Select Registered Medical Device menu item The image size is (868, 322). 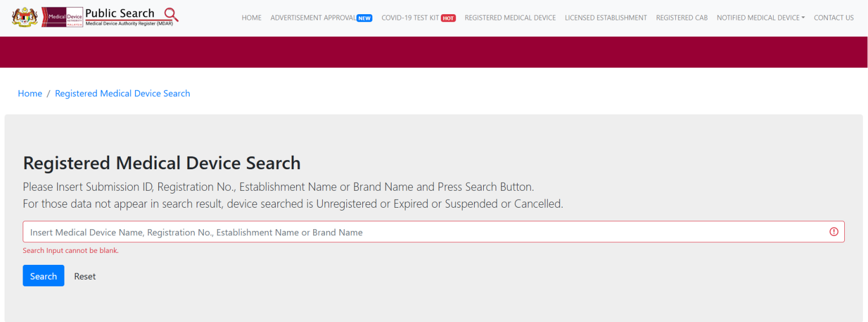tap(510, 18)
